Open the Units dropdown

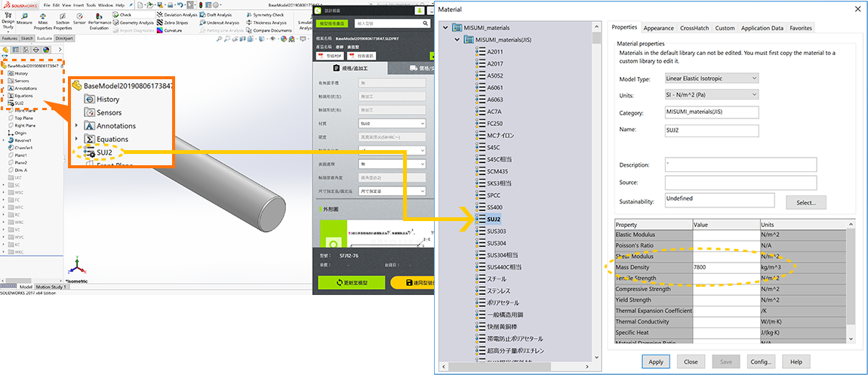coord(711,95)
